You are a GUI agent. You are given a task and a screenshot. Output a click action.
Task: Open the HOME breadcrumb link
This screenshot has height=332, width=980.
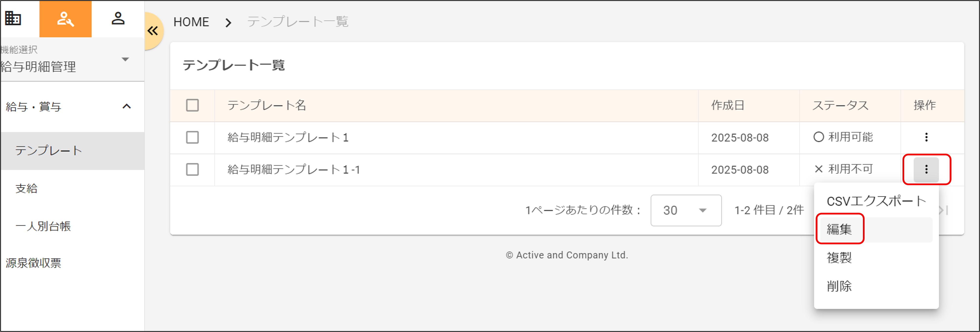tap(191, 22)
